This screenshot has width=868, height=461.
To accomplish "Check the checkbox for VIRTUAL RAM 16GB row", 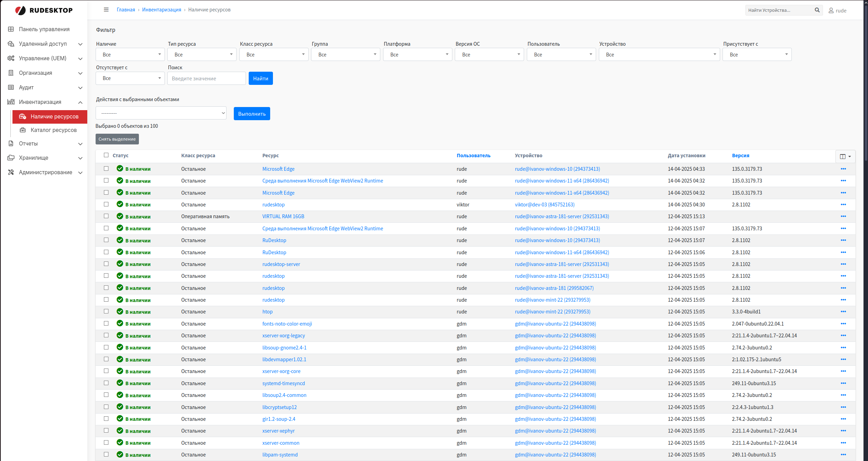I will (x=106, y=216).
